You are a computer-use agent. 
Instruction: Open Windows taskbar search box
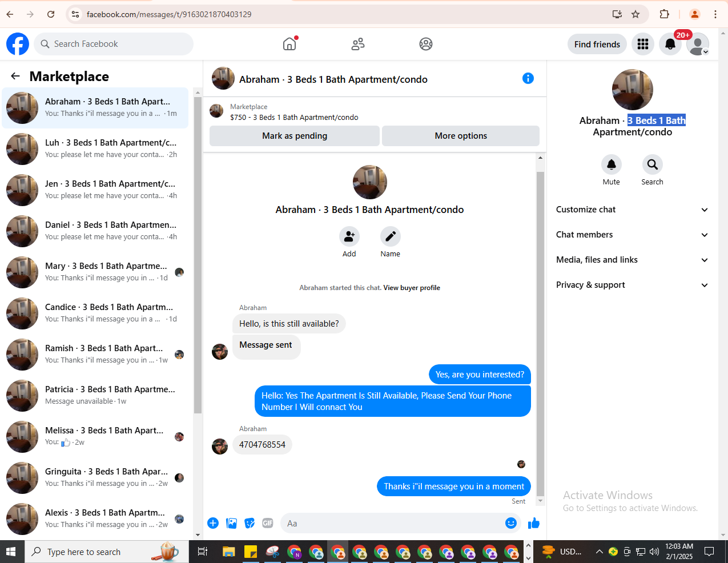click(x=107, y=552)
